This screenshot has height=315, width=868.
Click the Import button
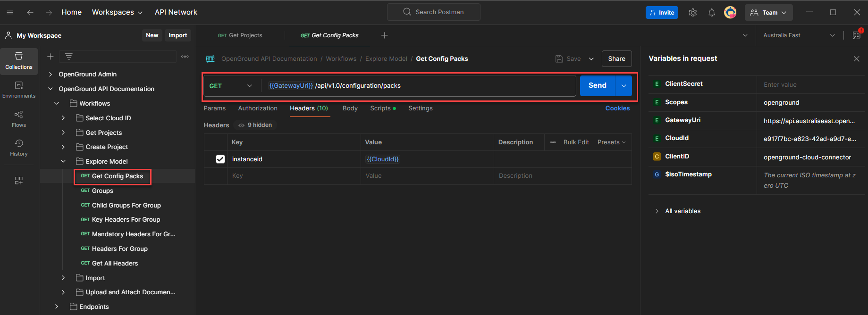tap(178, 35)
